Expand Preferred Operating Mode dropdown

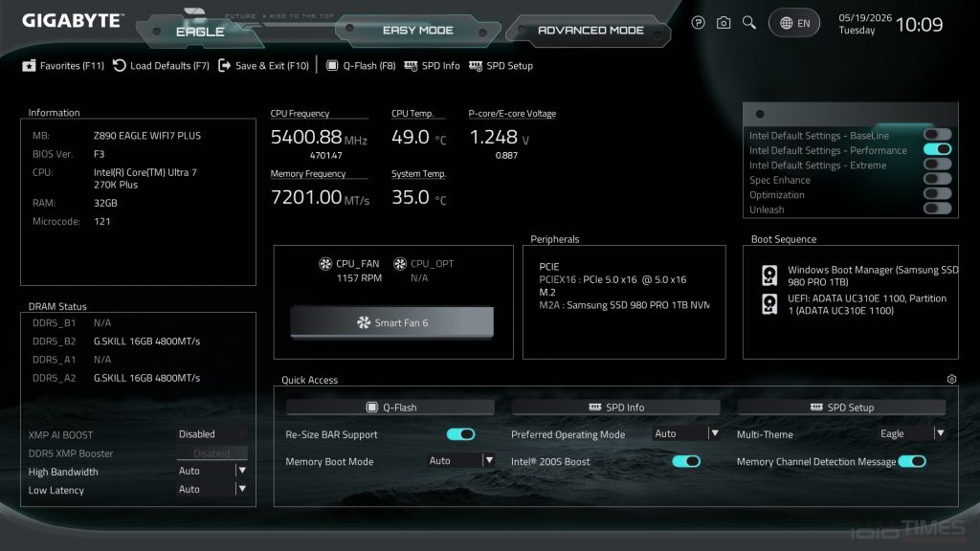click(686, 433)
